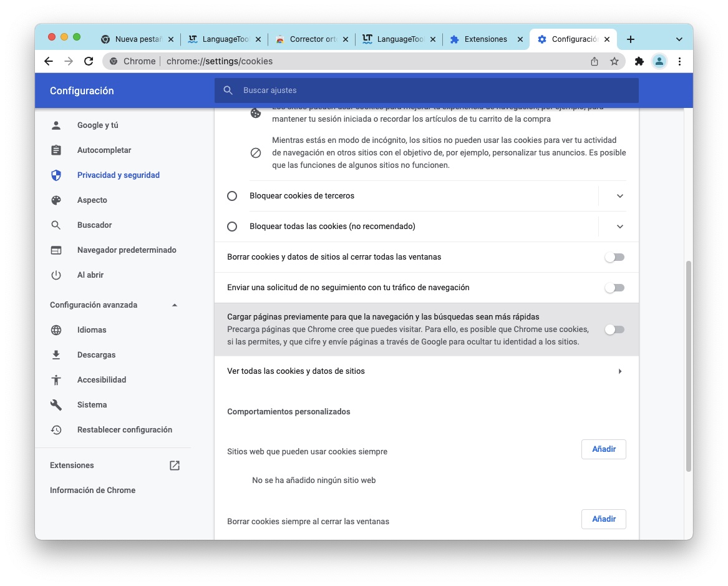Click the Extensiones external link icon
Viewport: 728px width, 586px height.
[175, 466]
